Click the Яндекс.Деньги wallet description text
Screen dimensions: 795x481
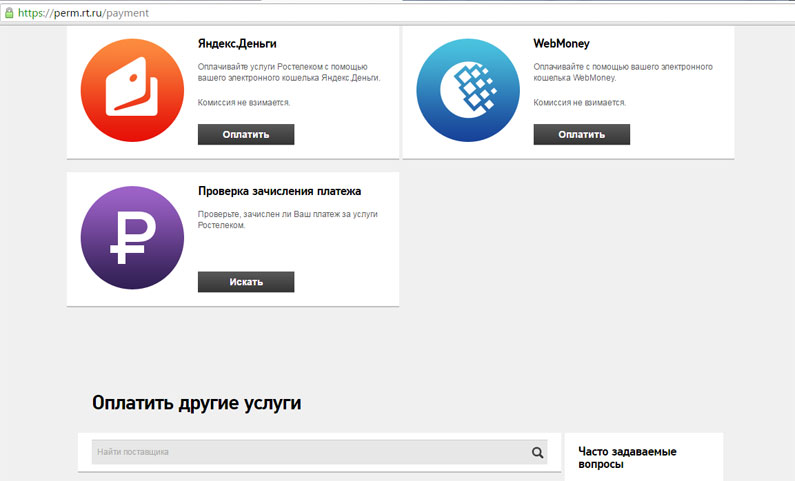click(x=289, y=72)
